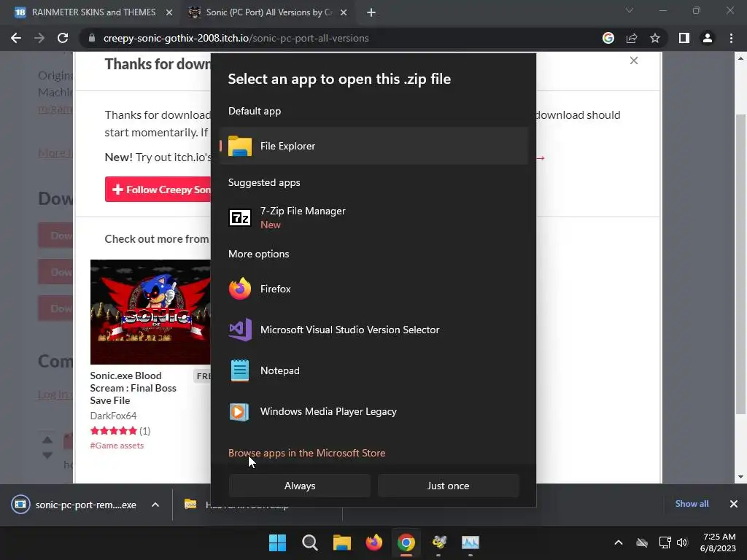The width and height of the screenshot is (747, 560).
Task: Open the Chrome side panel
Action: point(684,38)
